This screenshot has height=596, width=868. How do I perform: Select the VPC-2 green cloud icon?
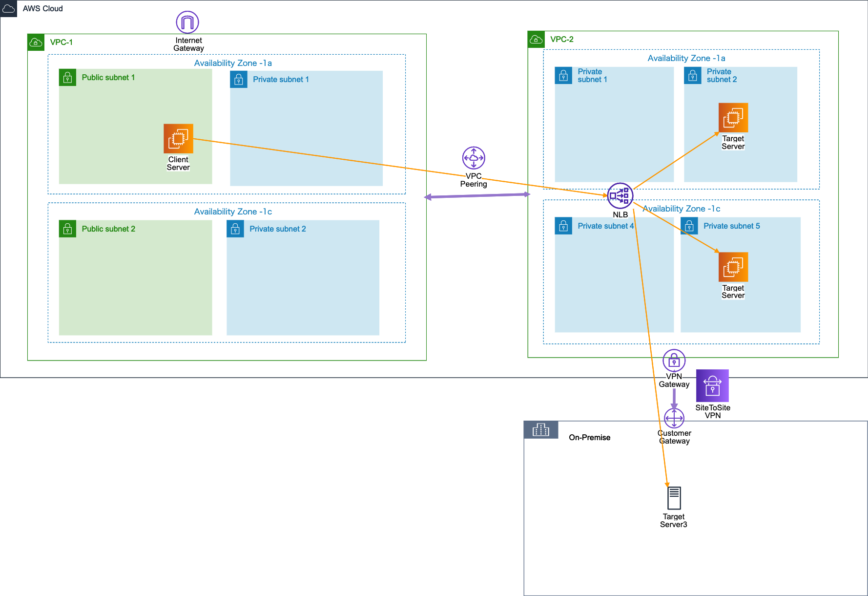click(536, 40)
